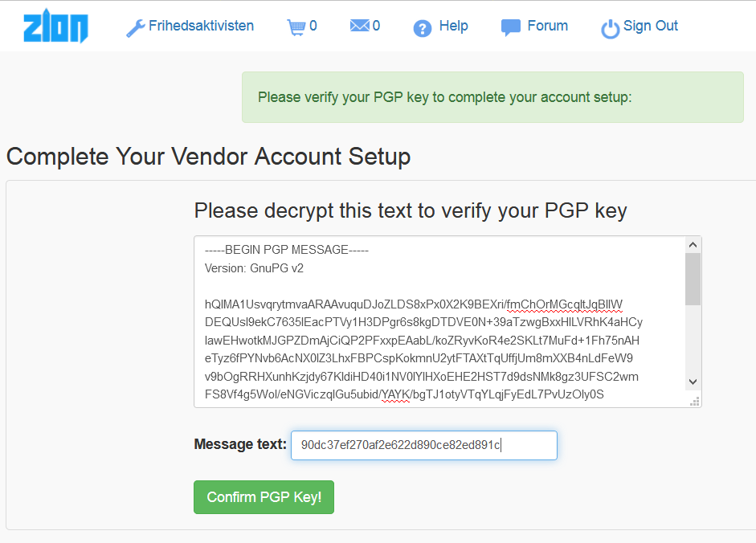Click the Sign Out text link

point(651,26)
